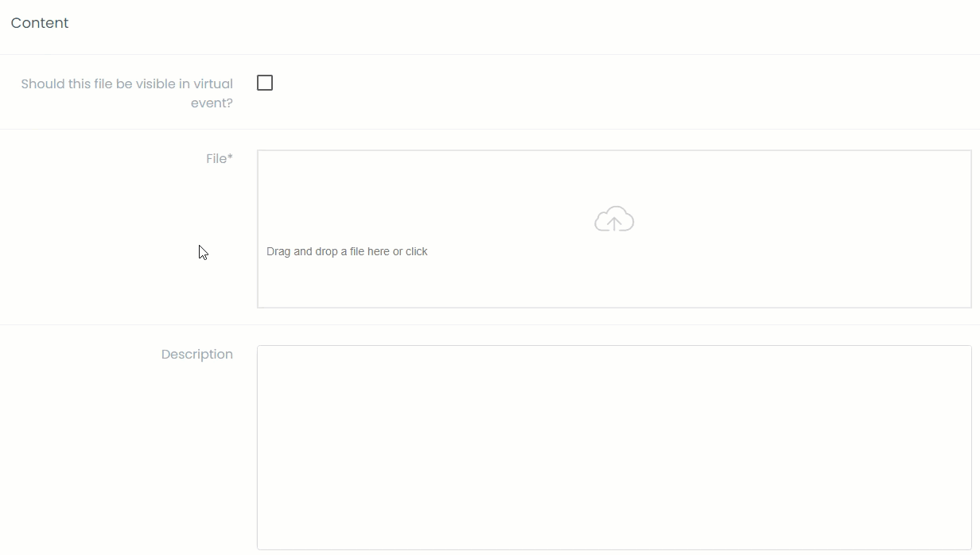Enable the virtual event visibility checkbox
This screenshot has height=555, width=980.
tap(265, 83)
